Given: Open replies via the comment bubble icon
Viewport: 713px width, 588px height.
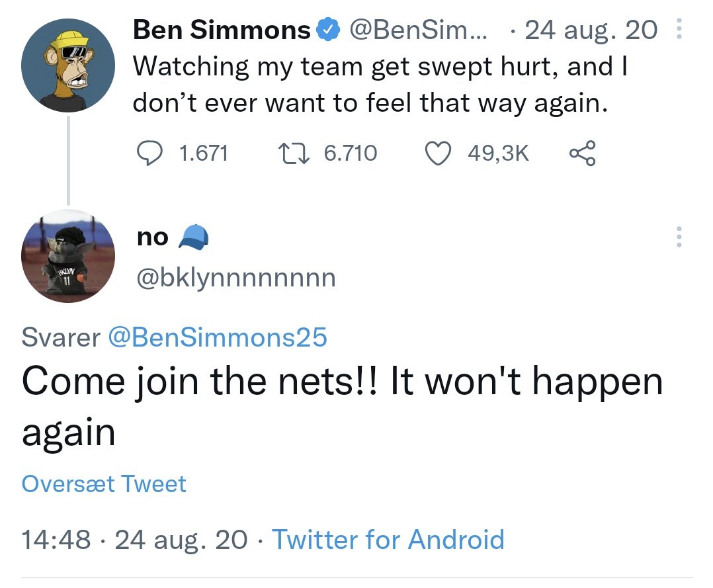Looking at the screenshot, I should pos(149,153).
